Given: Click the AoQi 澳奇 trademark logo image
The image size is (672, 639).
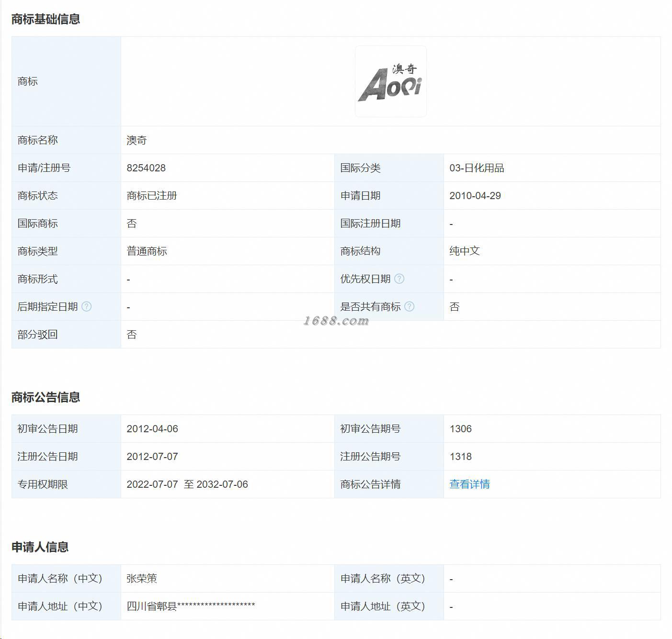Looking at the screenshot, I should tap(391, 81).
